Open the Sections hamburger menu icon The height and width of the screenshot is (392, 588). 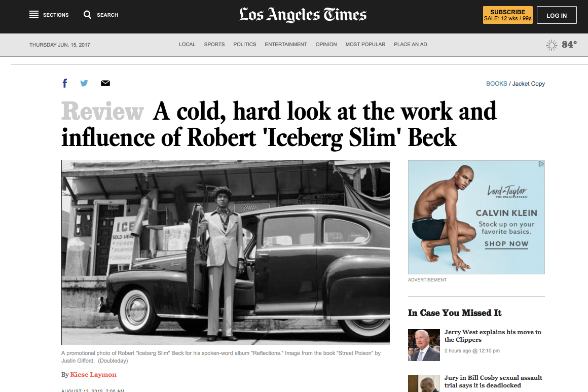34,15
